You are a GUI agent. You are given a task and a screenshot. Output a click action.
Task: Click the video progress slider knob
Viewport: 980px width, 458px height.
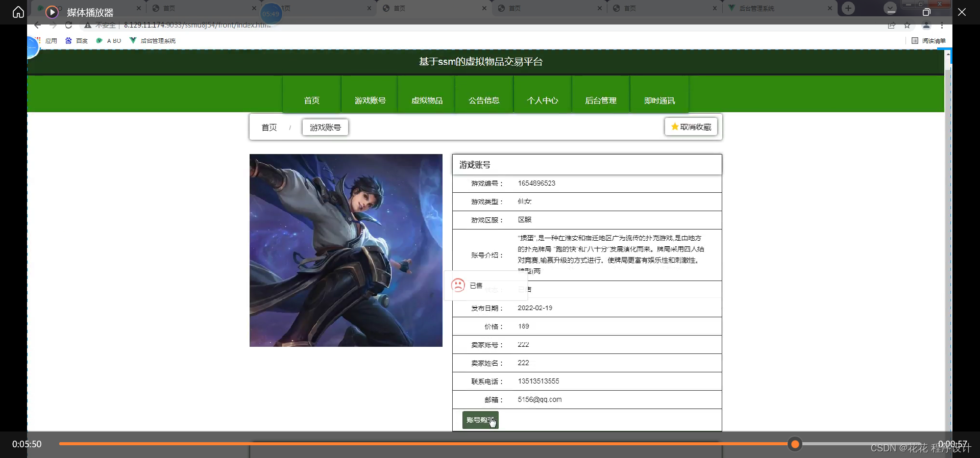795,444
